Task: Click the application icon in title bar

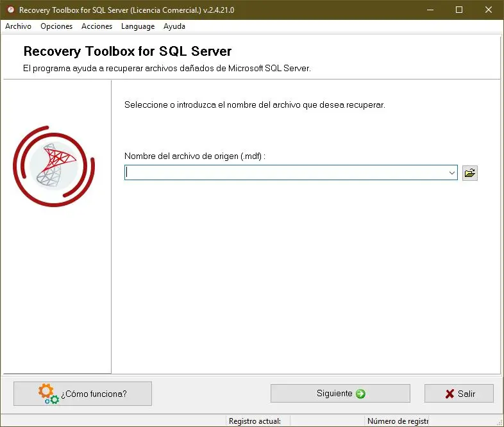Action: coord(11,10)
